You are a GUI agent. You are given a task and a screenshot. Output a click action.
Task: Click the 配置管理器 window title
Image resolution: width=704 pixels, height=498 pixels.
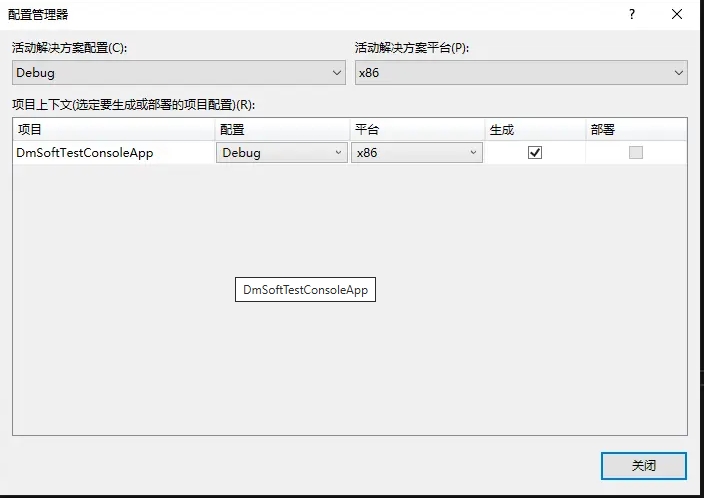pos(39,15)
